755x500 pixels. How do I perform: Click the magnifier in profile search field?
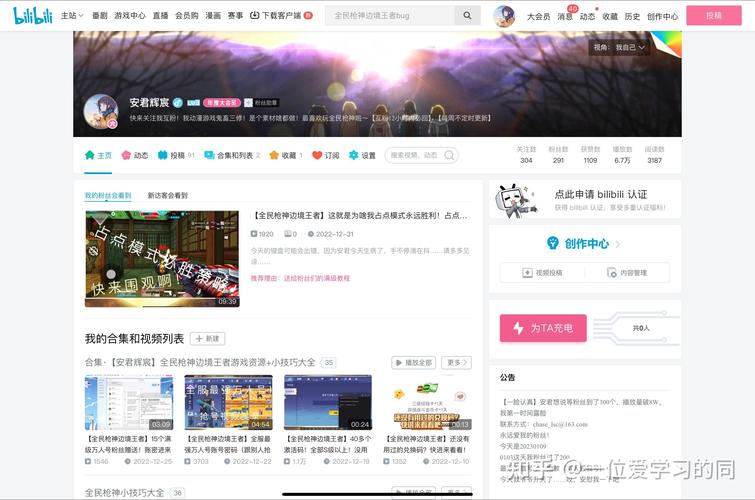(449, 155)
